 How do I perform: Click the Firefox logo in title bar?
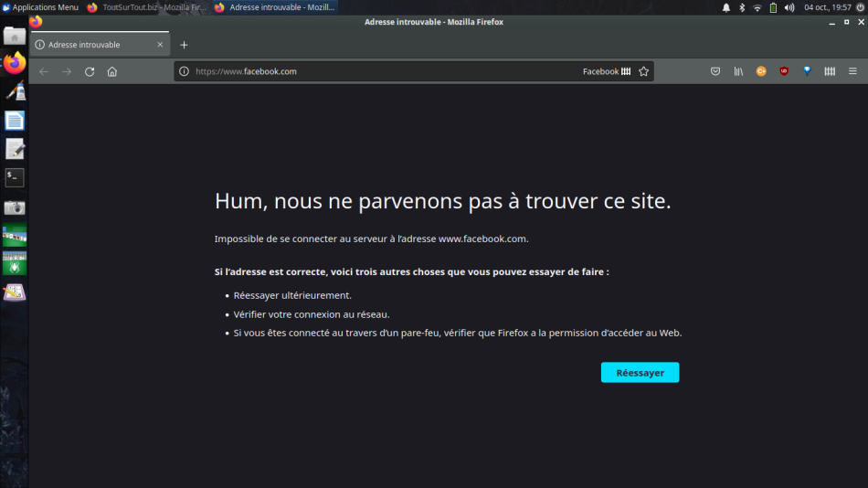tap(36, 22)
